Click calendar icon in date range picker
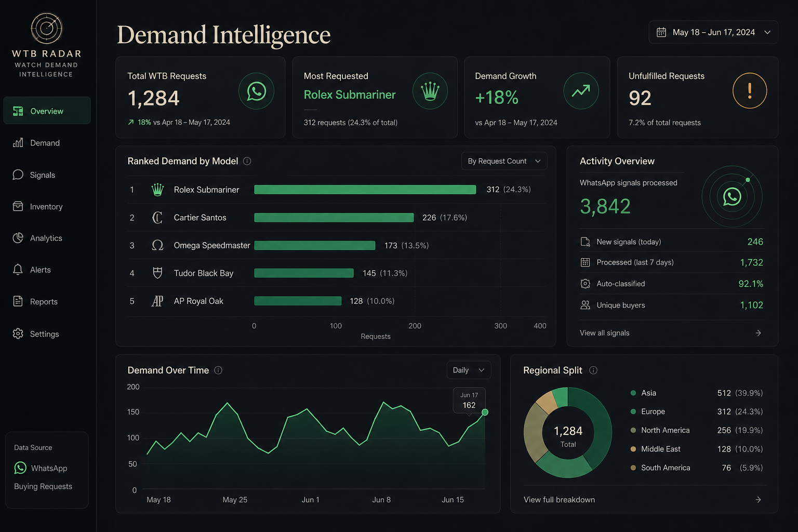This screenshot has height=532, width=798. pyautogui.click(x=661, y=32)
